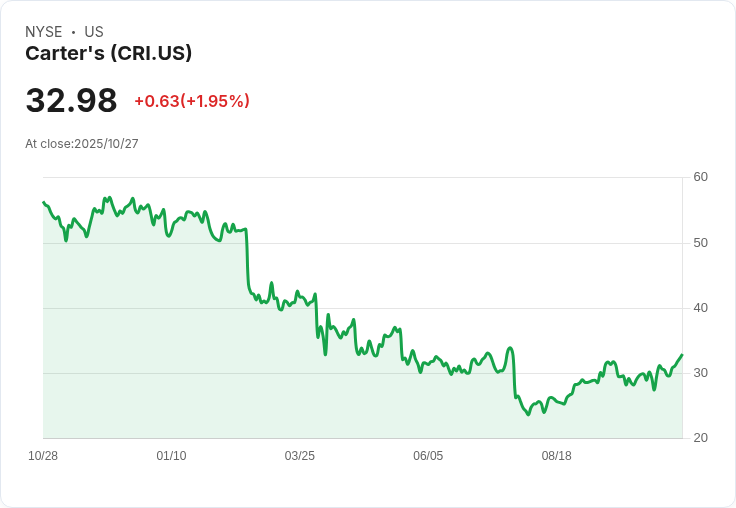Viewport: 736px width, 508px height.
Task: Select the +0.63(+1.95%) price change
Action: (192, 101)
